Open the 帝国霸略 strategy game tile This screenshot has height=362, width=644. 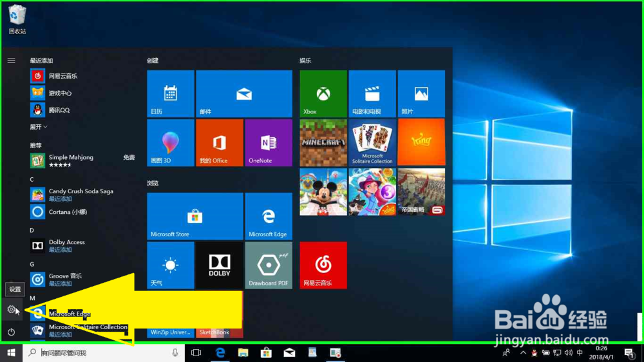[421, 191]
